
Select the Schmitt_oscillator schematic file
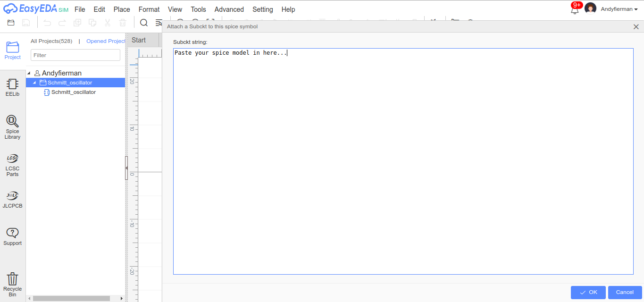(x=73, y=92)
